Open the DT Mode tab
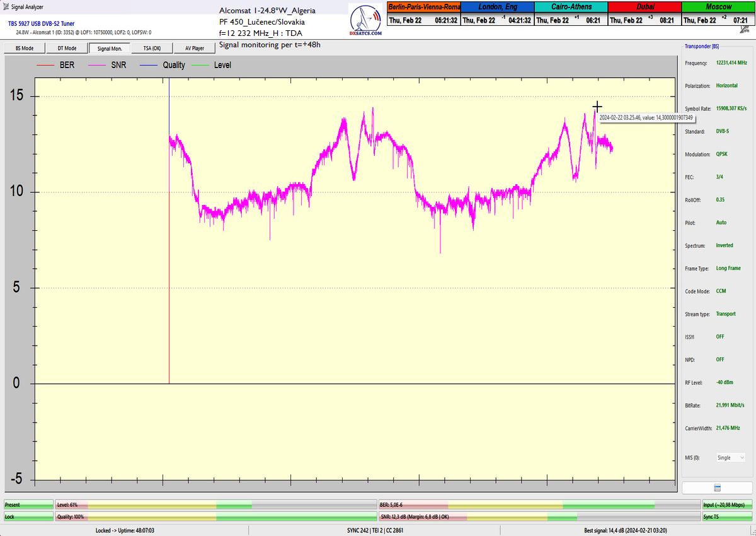Screen dimensions: 756x536 (x=67, y=48)
